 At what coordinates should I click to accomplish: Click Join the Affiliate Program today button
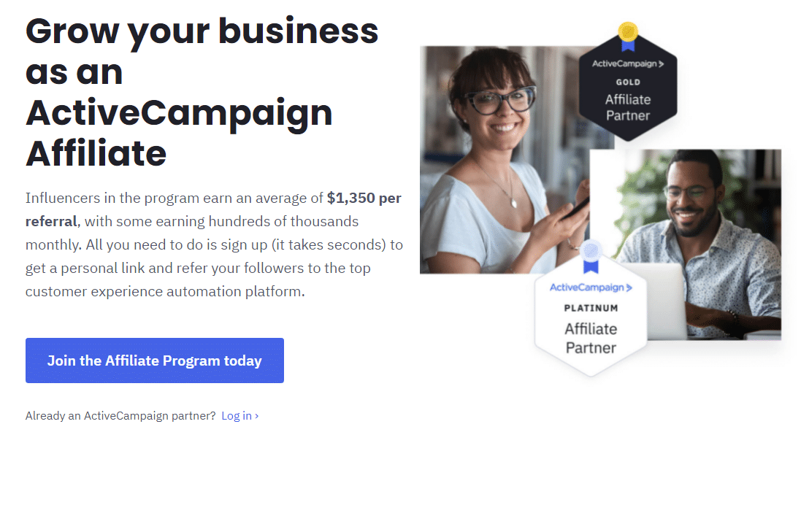pyautogui.click(x=155, y=361)
